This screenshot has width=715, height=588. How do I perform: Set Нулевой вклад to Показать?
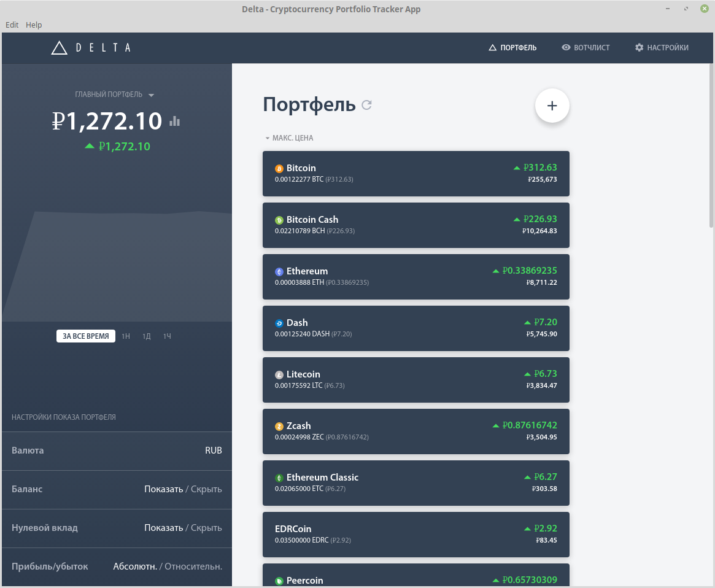point(163,528)
